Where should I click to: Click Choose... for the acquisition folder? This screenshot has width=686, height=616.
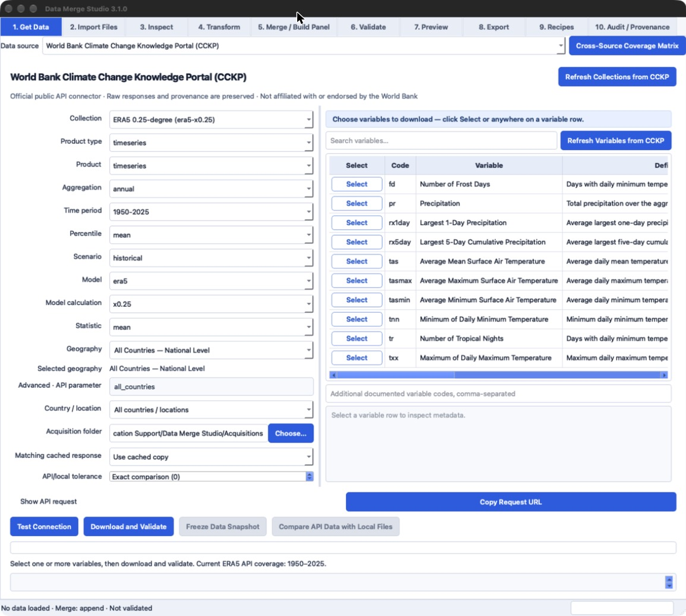(x=291, y=433)
